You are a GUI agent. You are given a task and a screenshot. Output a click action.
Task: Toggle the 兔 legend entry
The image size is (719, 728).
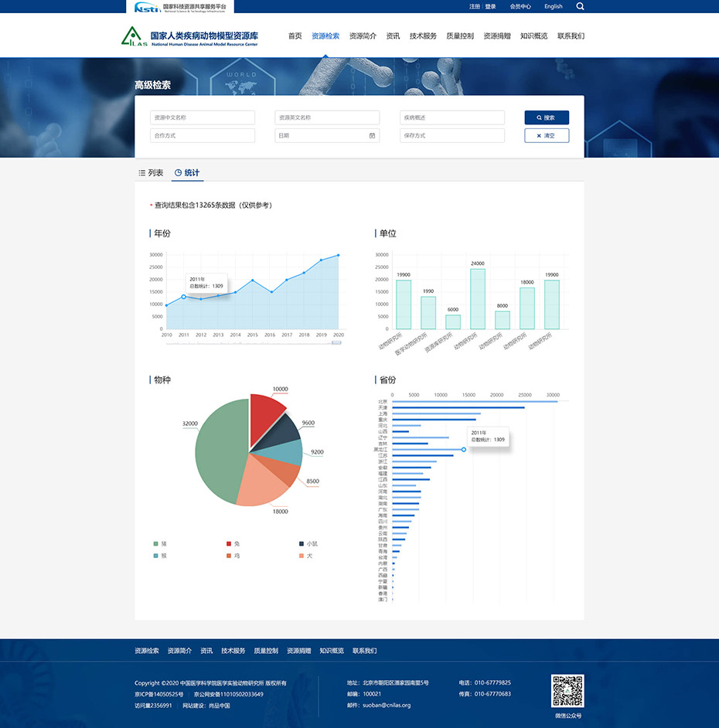(x=233, y=544)
